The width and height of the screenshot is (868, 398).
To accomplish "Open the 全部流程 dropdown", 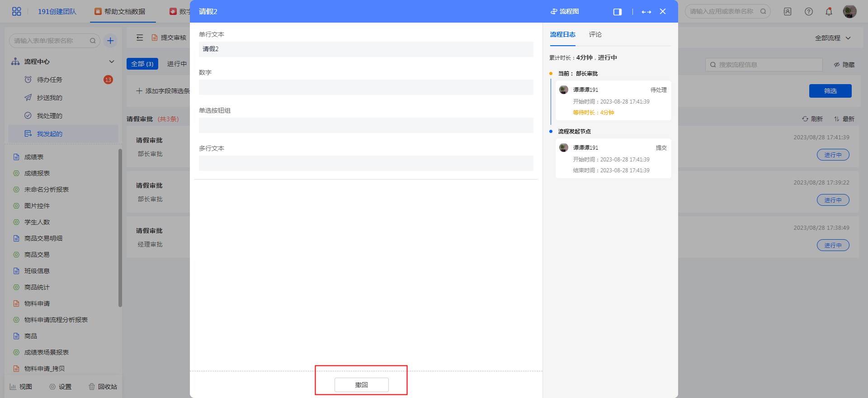I will [x=833, y=38].
